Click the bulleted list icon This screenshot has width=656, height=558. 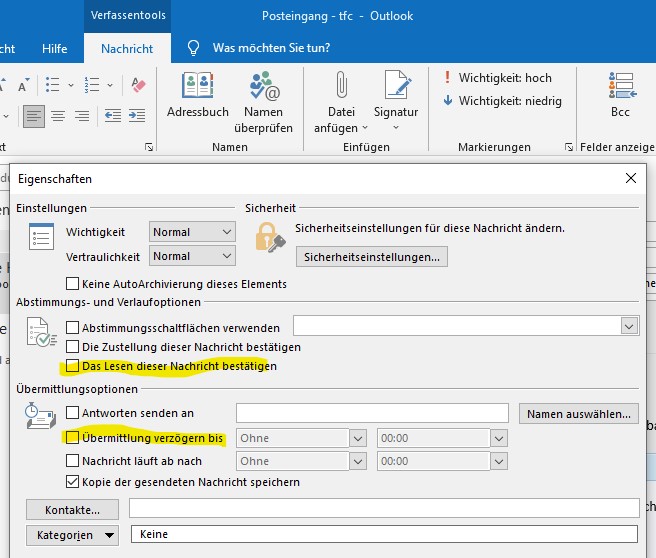[52, 84]
